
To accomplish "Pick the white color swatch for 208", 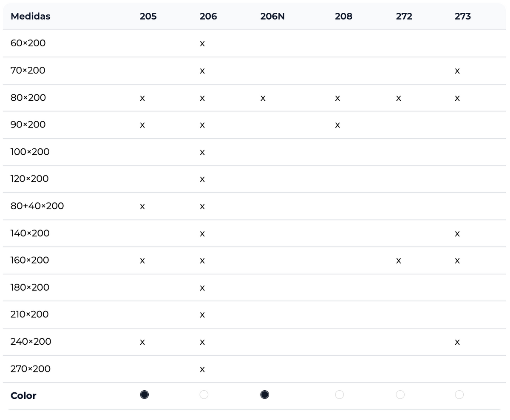I will (339, 395).
